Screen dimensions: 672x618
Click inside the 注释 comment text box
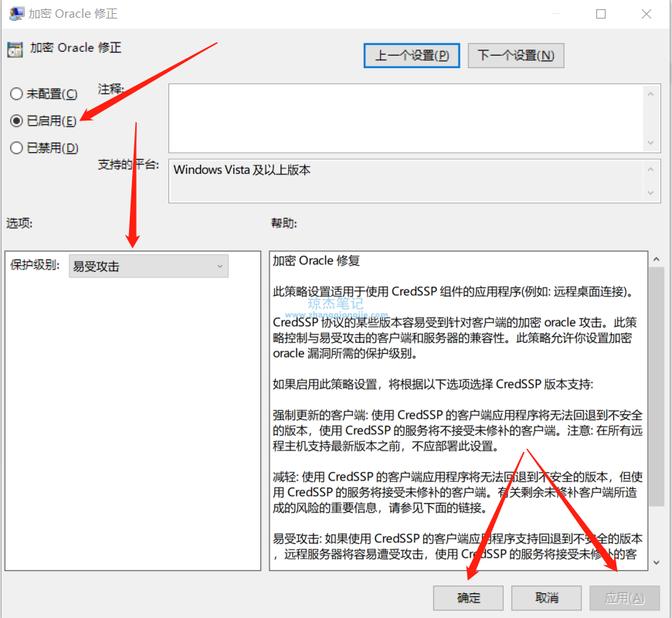pyautogui.click(x=406, y=118)
